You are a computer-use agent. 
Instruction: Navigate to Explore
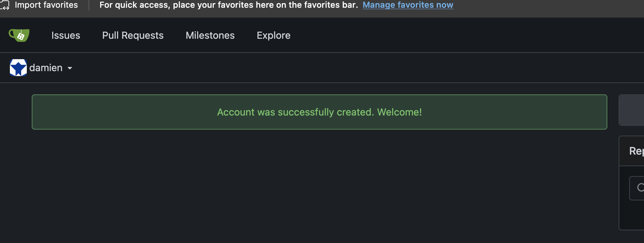(273, 35)
